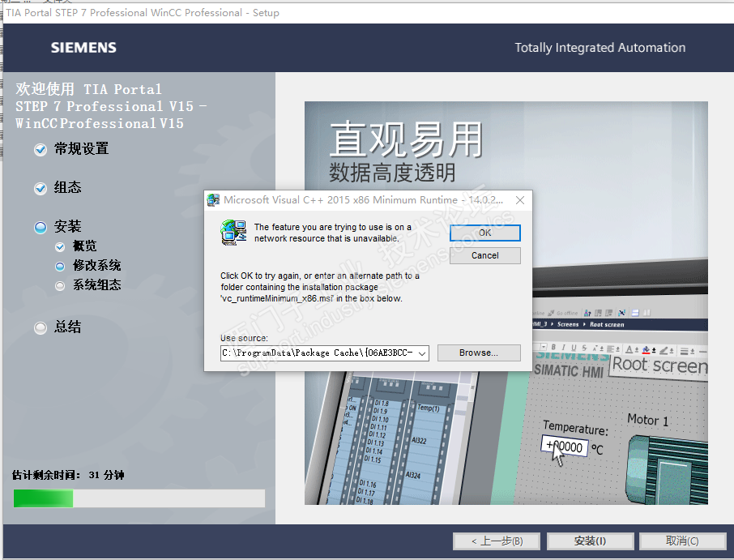Click the 取消(C) cancel button
Screen dimensions: 734x560
682,541
